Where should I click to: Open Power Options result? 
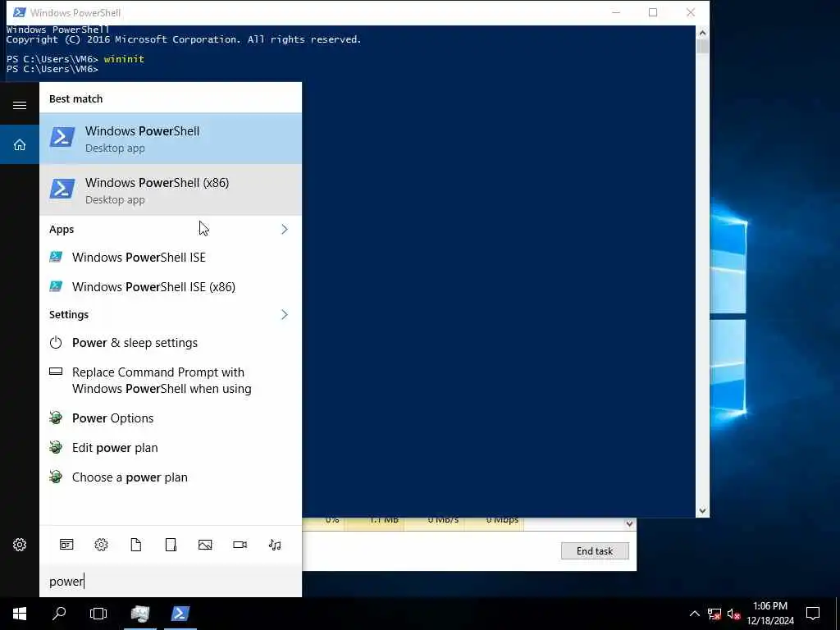click(x=171, y=418)
